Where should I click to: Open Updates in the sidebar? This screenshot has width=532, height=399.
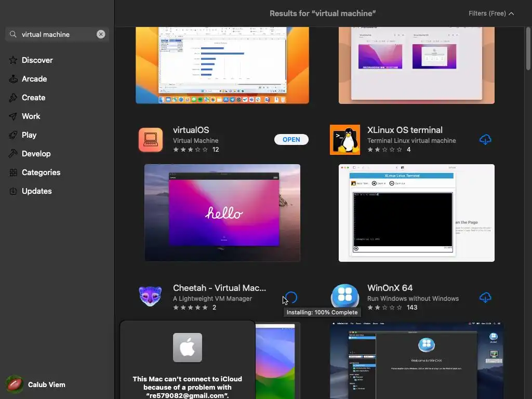[x=37, y=191]
